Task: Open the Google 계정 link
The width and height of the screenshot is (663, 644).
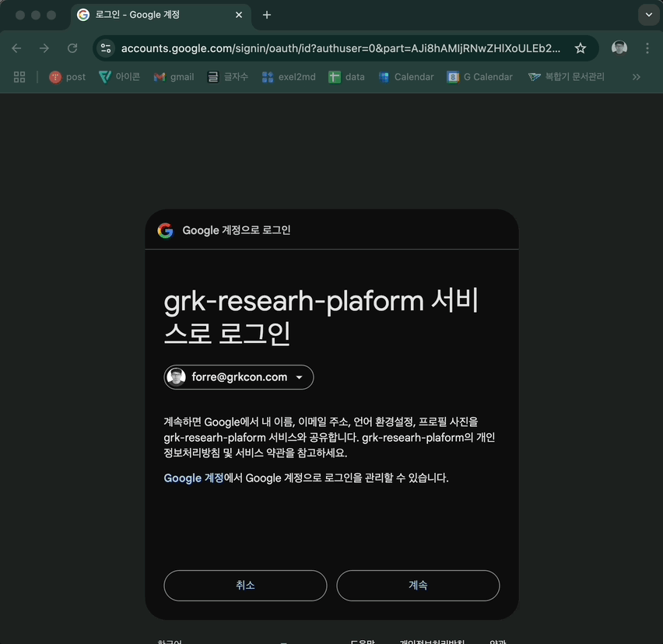Action: click(194, 478)
